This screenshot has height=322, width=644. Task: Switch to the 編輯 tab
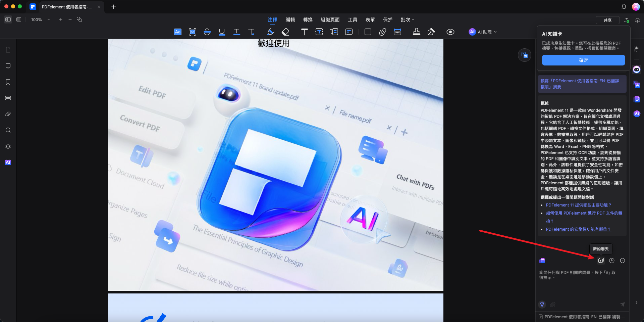pyautogui.click(x=290, y=19)
